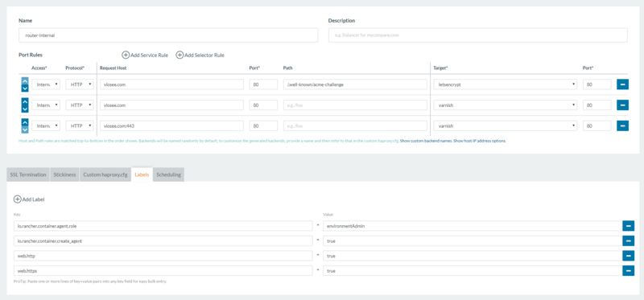The image size is (644, 300).
Task: Remove the letsencrypt port rule
Action: [622, 84]
